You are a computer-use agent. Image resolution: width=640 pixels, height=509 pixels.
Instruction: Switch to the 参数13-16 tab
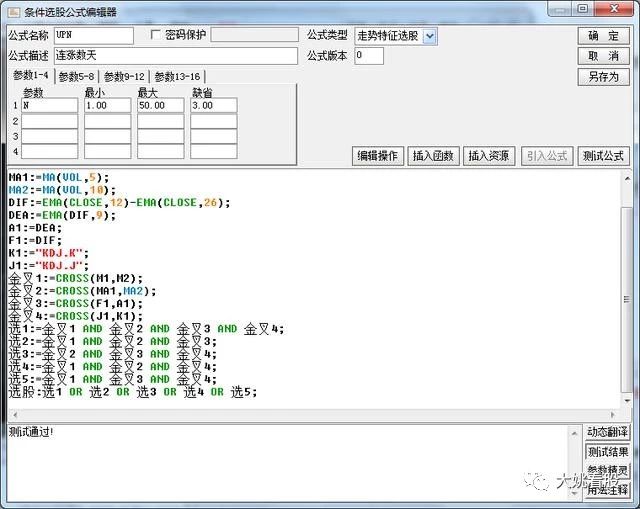click(x=177, y=77)
